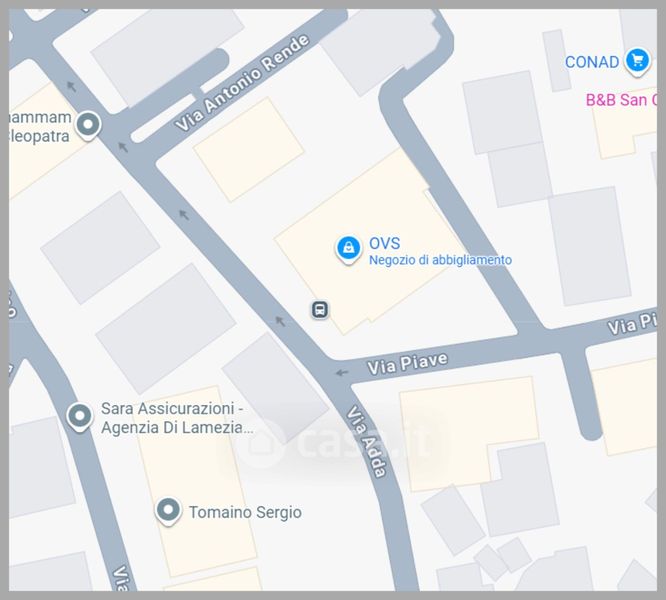666x600 pixels.
Task: Click the Tomaino Sergio text label
Action: pos(245,513)
